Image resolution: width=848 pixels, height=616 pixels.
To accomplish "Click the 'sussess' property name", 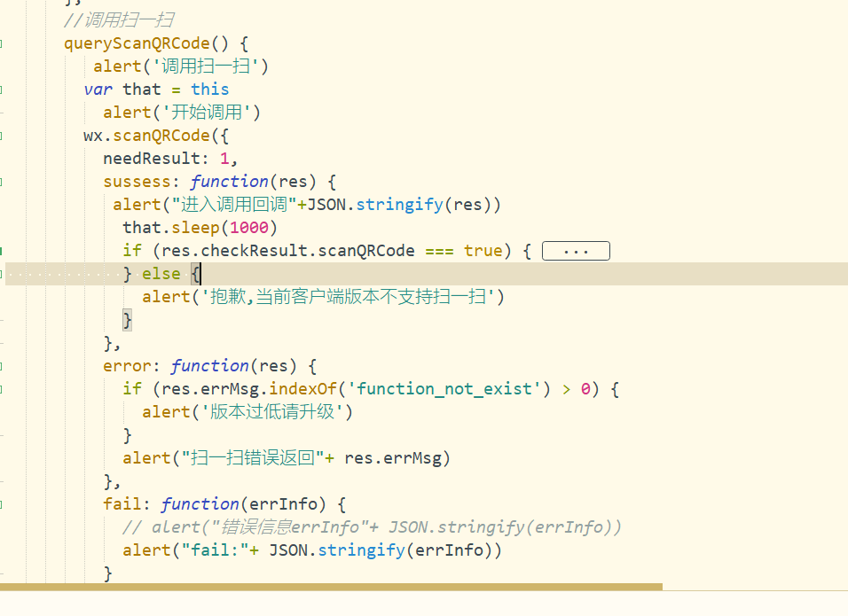I will (137, 182).
